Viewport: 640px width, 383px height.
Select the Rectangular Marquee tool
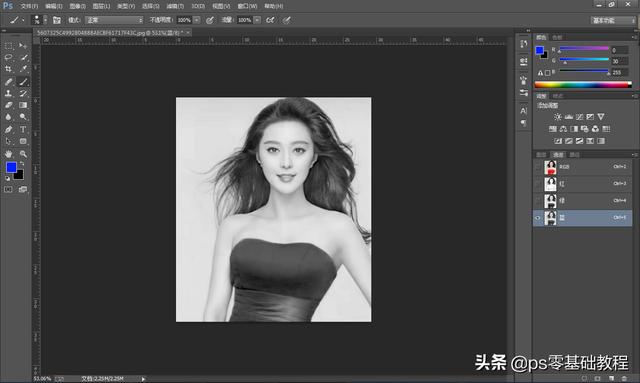tap(8, 46)
